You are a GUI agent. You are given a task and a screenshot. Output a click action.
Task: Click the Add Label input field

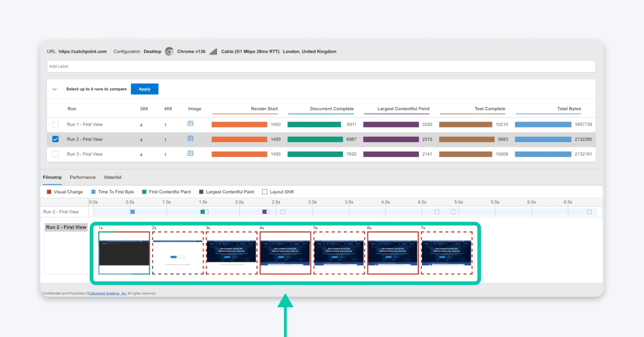point(321,66)
